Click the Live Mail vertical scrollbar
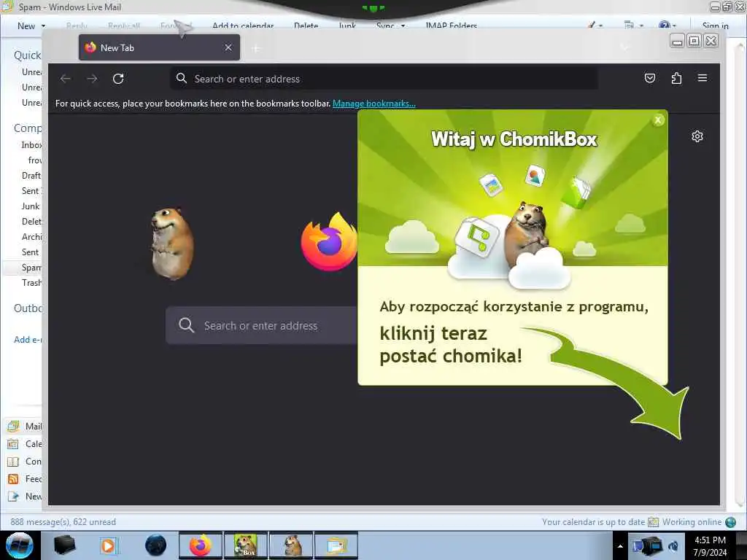 coord(740,275)
